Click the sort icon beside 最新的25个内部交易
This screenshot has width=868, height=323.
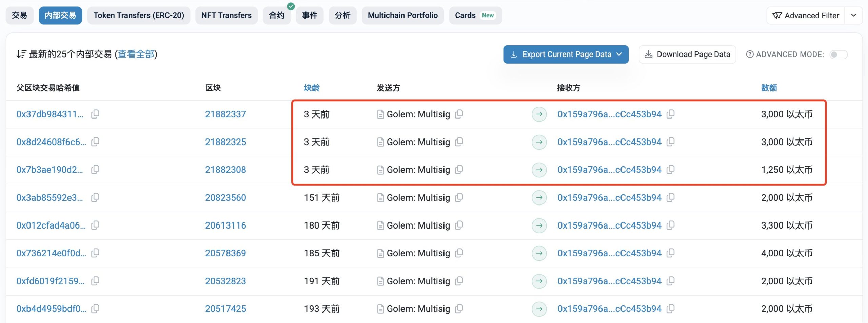[21, 54]
